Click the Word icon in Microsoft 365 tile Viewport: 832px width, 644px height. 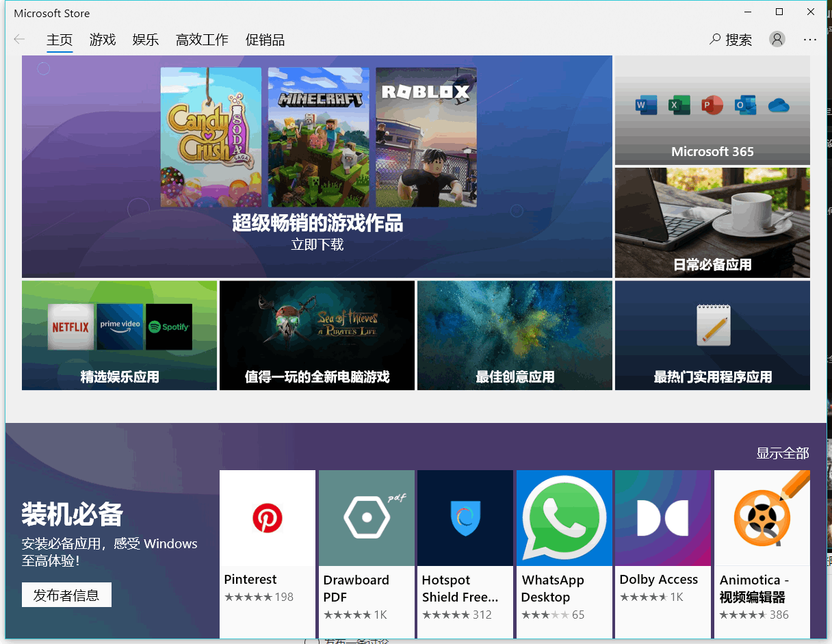[646, 105]
